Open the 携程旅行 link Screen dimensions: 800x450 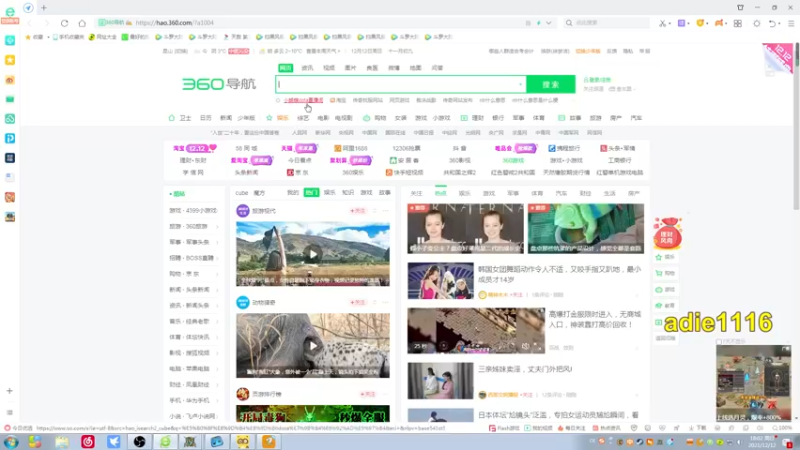564,148
